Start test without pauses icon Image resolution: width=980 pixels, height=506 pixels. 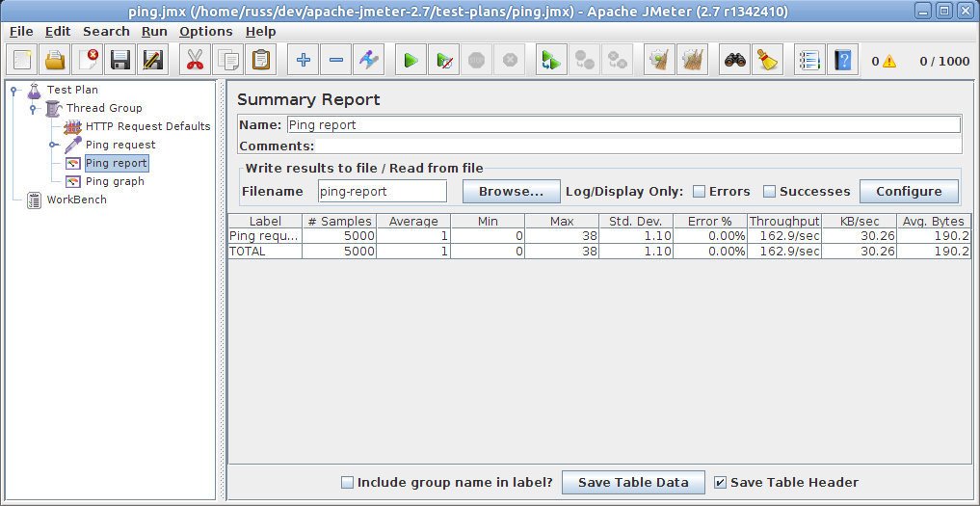[x=444, y=60]
